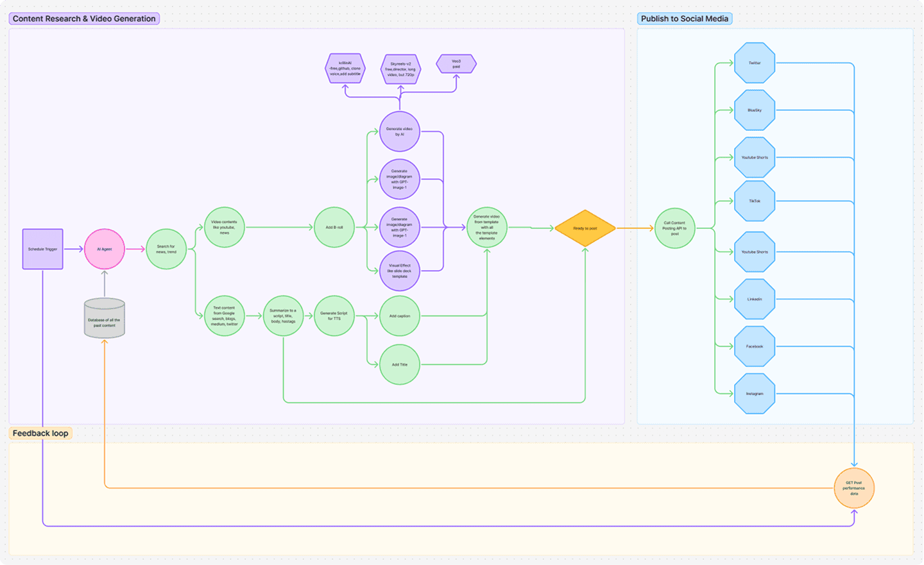Screen dimensions: 924x565
Task: Click the Veo3 paid hexagon
Action: click(x=456, y=63)
